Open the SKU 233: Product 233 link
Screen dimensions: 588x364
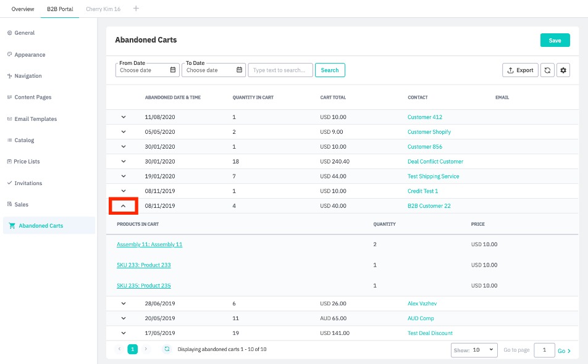coord(143,265)
